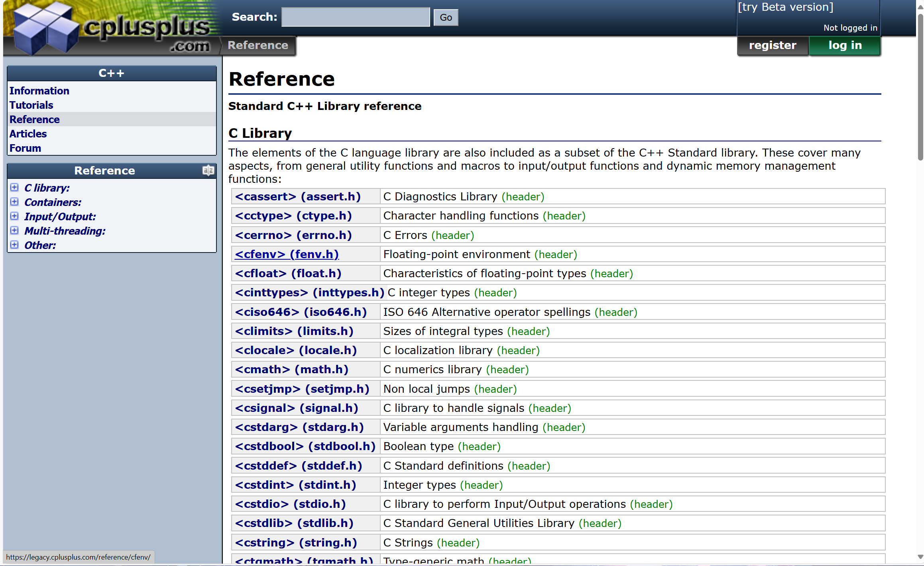The image size is (924, 566).
Task: Expand the C library tree node
Action: (14, 188)
